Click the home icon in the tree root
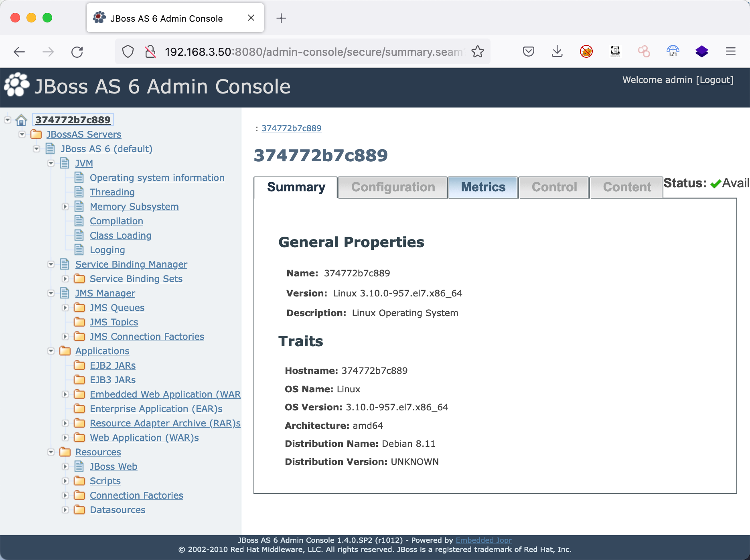750x560 pixels. click(x=21, y=120)
